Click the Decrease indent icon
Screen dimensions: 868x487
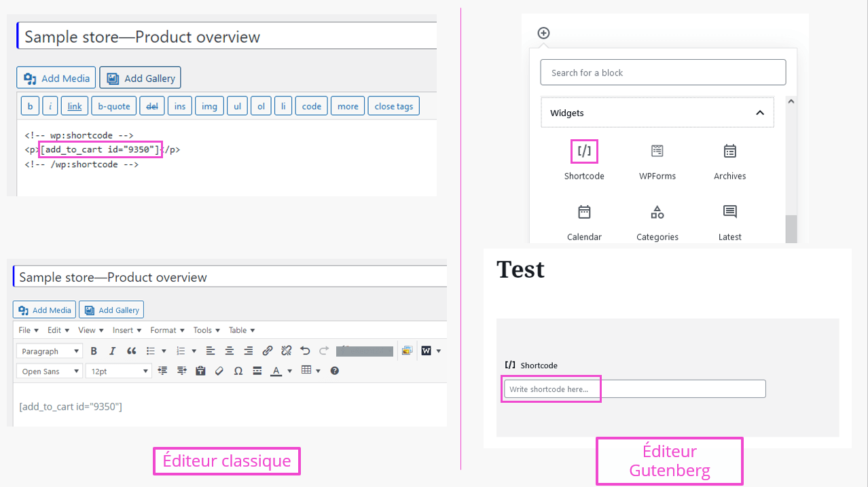tap(162, 371)
